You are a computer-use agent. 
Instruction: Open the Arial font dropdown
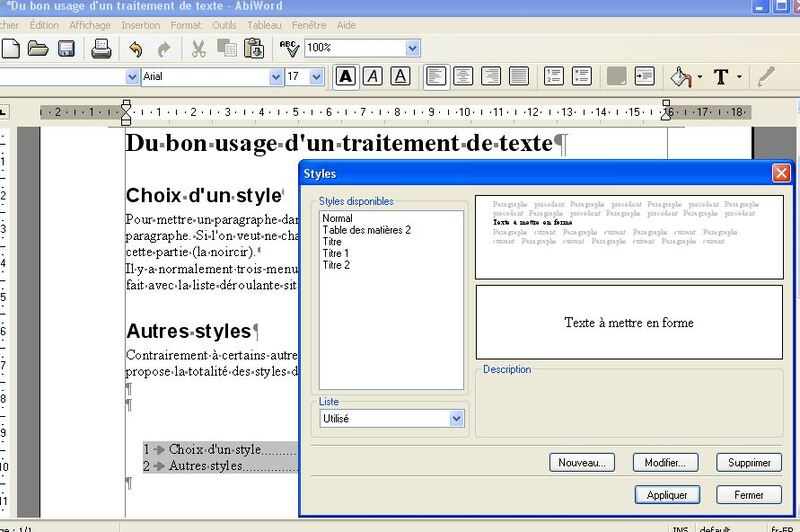[276, 77]
